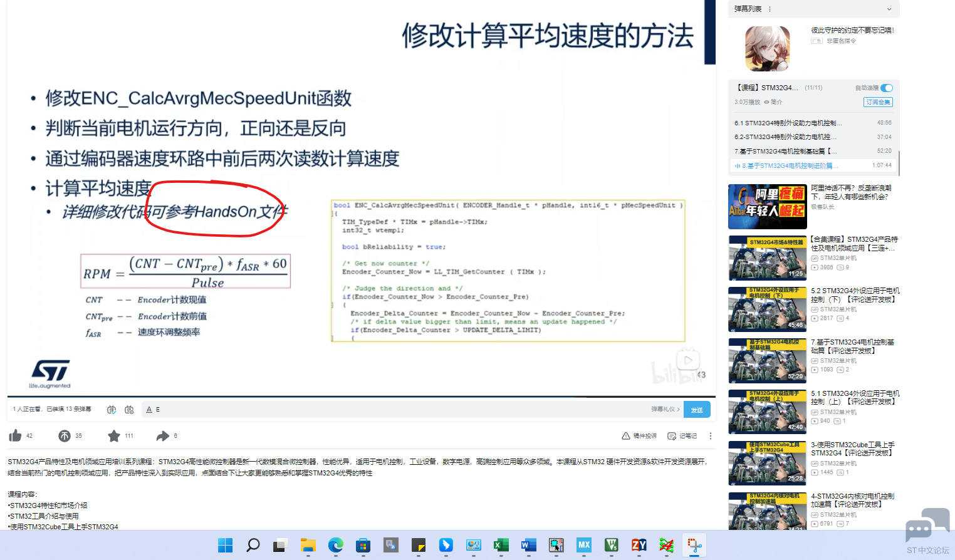Open Keil uVision from taskbar
The image size is (955, 560).
coord(611,546)
